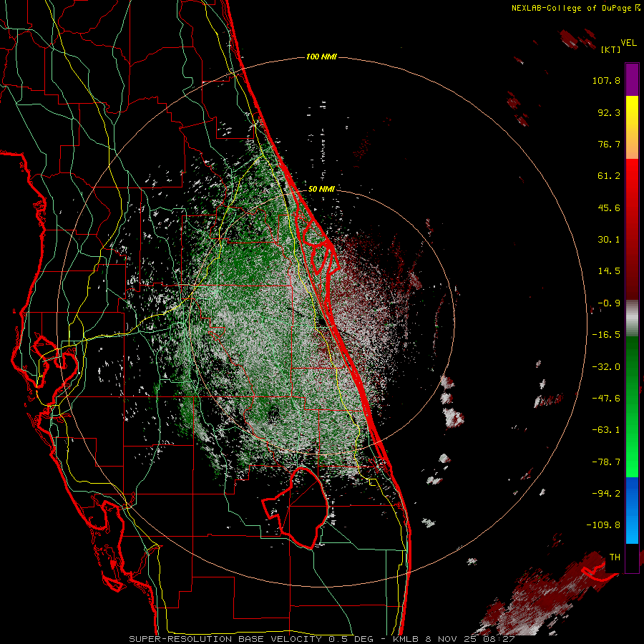Pick the yellow-orange band of the velocity scale
The width and height of the screenshot is (644, 644).
tap(632, 127)
